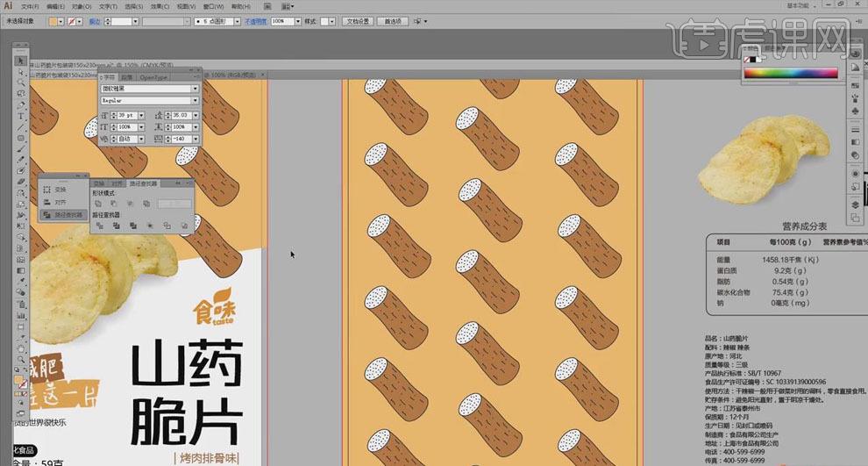
Task: Select the Eraser tool
Action: 21,181
